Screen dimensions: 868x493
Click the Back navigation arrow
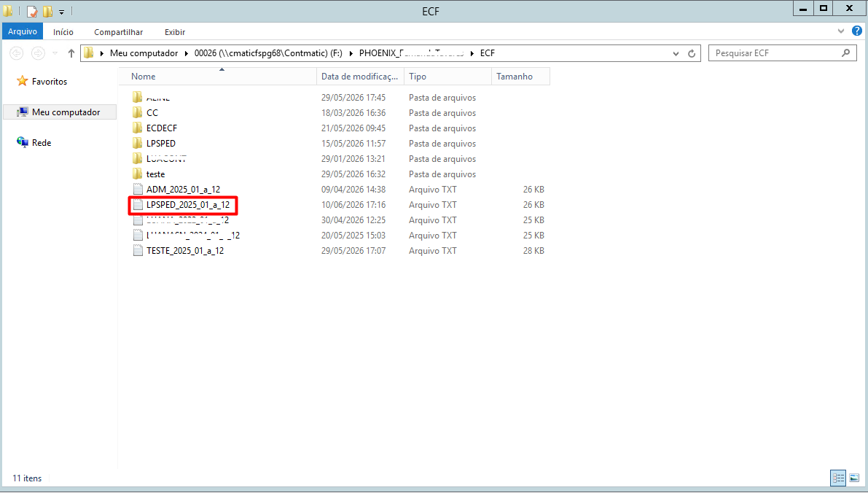pyautogui.click(x=17, y=53)
